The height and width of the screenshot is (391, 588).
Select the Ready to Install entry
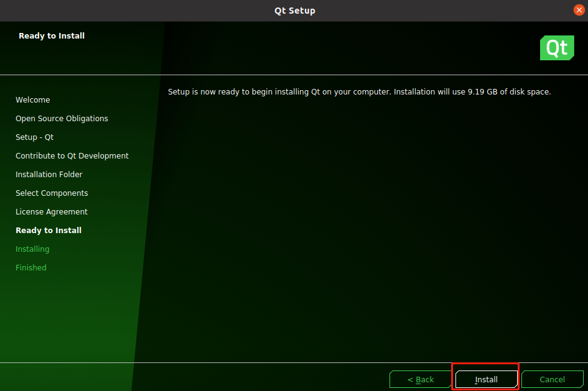pos(49,230)
